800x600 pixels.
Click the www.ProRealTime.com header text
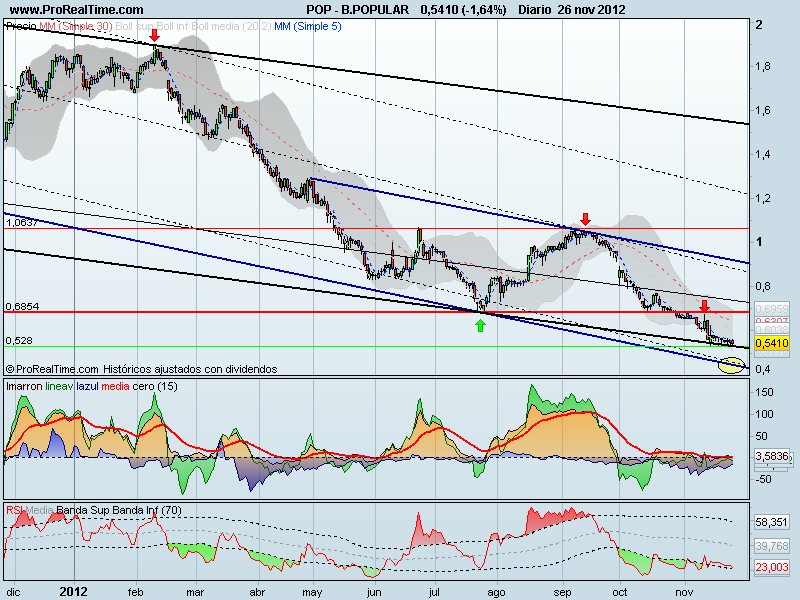tap(77, 9)
